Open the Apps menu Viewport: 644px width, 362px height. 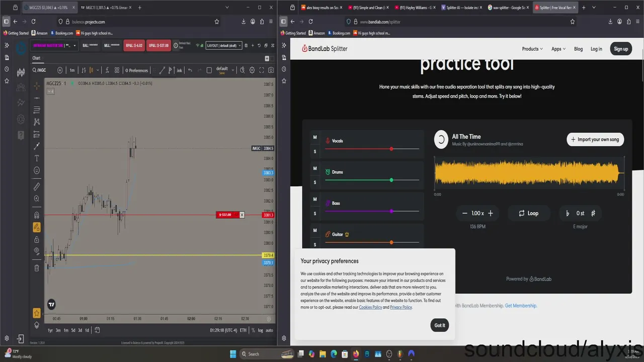(558, 49)
